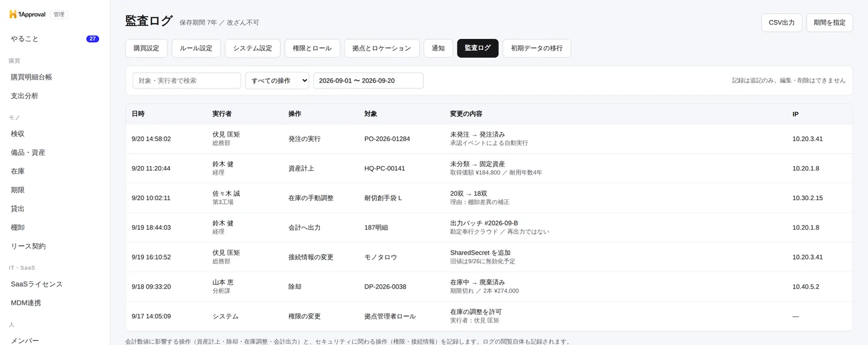Viewport: 868px width, 345px height.
Task: Click the 27 badge next to やること
Action: [92, 38]
